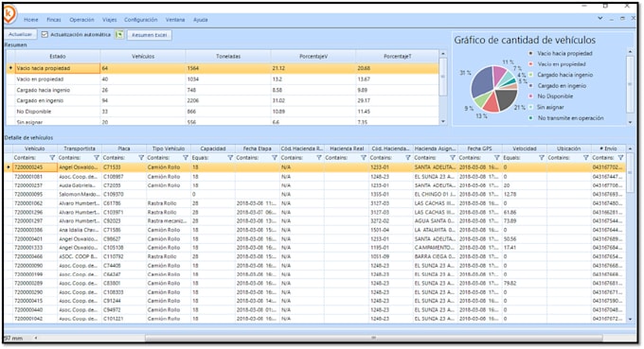Open the Configuración menu
This screenshot has height=349, width=644.
click(x=141, y=20)
